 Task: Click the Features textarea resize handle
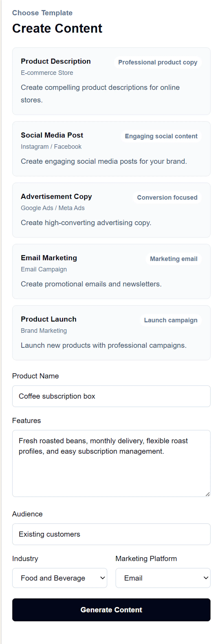pos(208,494)
